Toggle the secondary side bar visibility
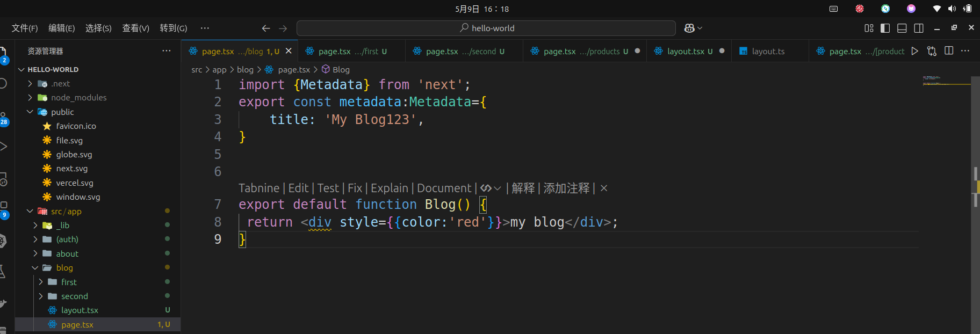The height and width of the screenshot is (334, 980). (x=919, y=28)
